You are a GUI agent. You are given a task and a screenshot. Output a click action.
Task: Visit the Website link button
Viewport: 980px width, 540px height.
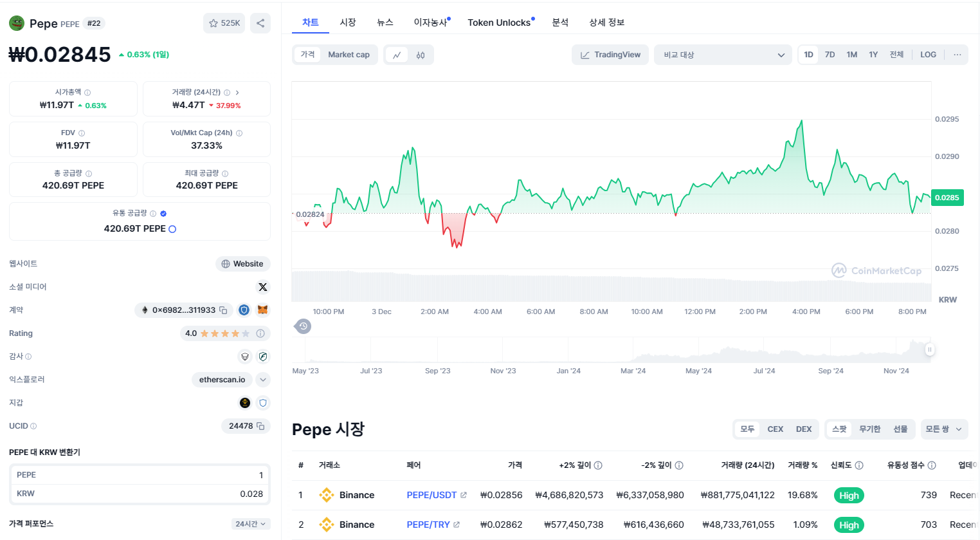(x=243, y=264)
